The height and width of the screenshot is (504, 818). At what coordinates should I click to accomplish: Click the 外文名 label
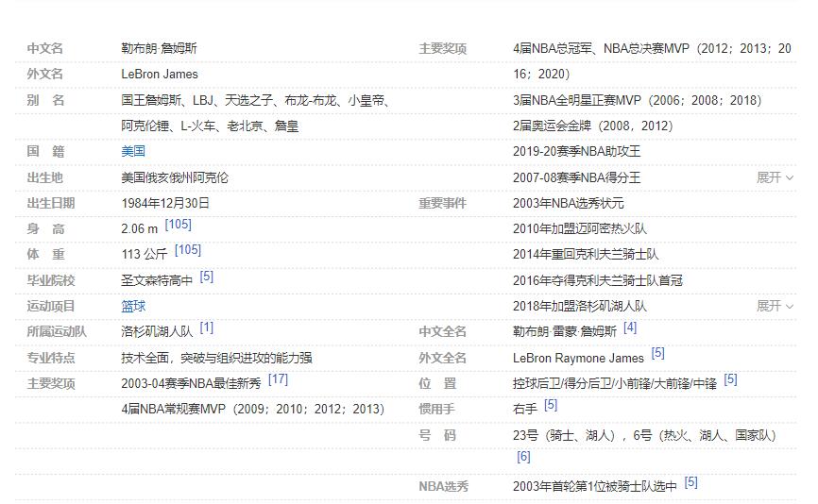click(x=44, y=74)
